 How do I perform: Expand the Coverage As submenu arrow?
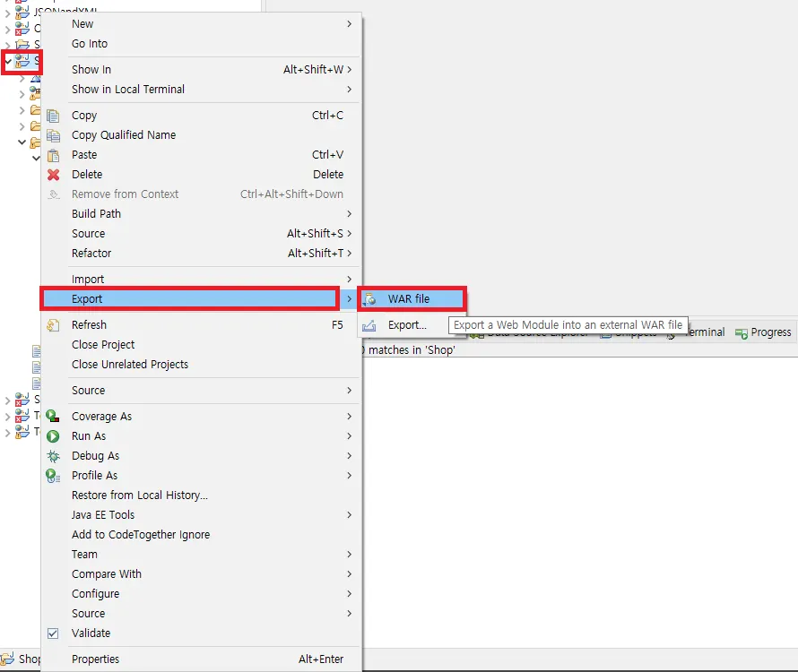click(x=349, y=417)
